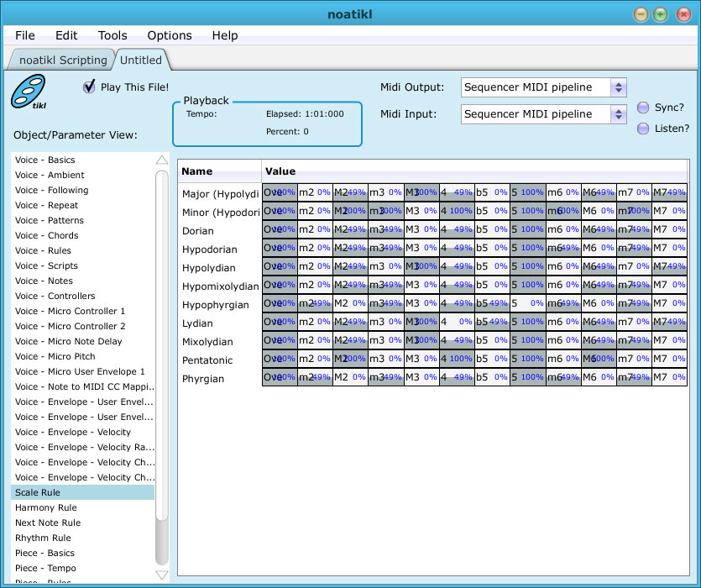
Task: Open the Midi Output dropdown
Action: coord(544,87)
